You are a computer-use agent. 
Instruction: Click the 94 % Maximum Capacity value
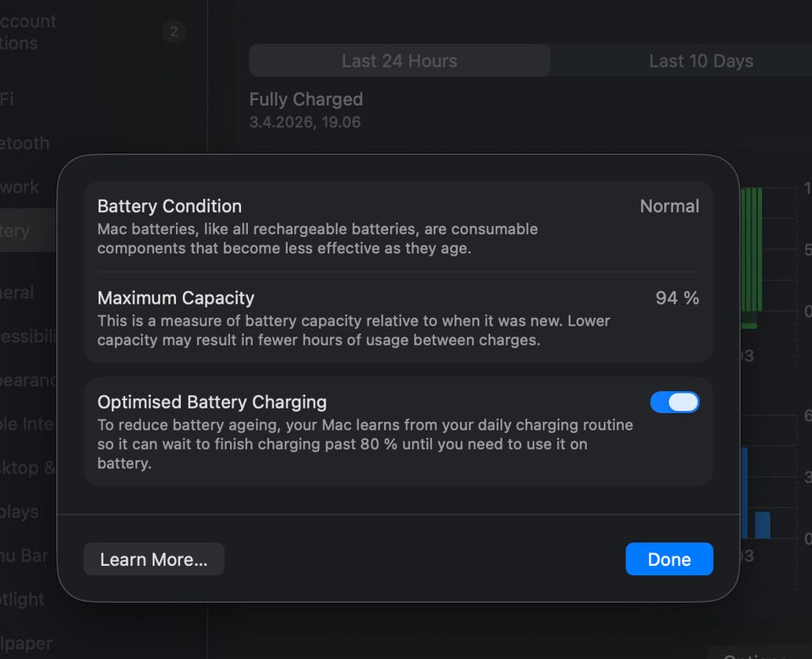[x=677, y=298]
